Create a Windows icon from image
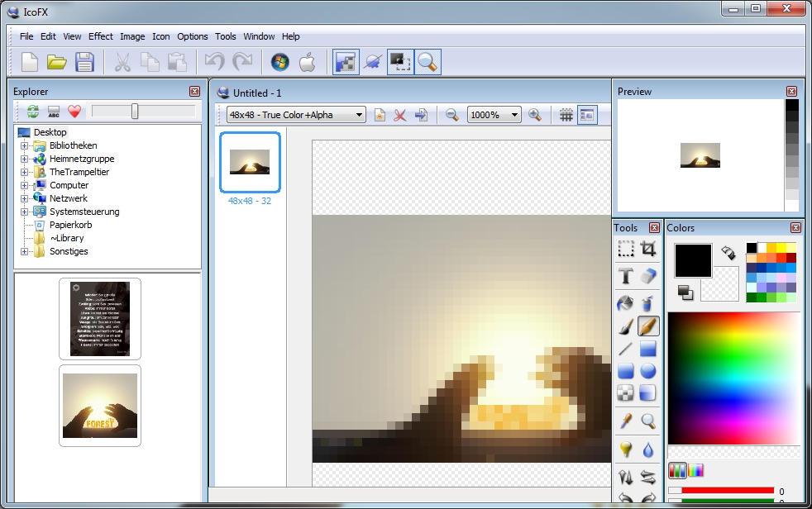Screen dimensions: 812x509 pos(279,62)
